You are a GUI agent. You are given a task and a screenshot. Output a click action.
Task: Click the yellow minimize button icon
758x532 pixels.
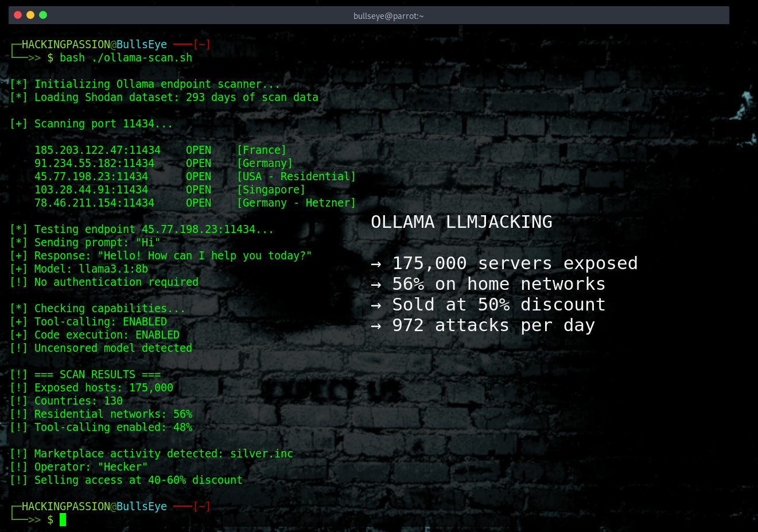[30, 15]
